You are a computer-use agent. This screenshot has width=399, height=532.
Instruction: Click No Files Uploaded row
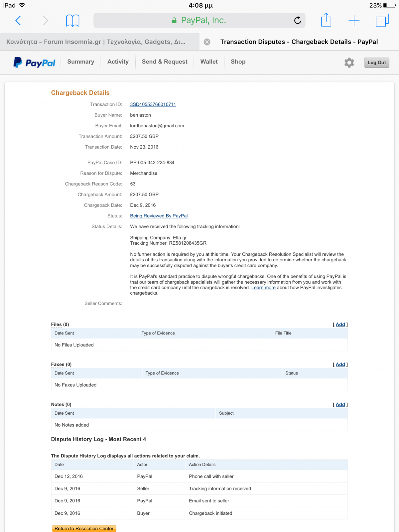[199, 345]
